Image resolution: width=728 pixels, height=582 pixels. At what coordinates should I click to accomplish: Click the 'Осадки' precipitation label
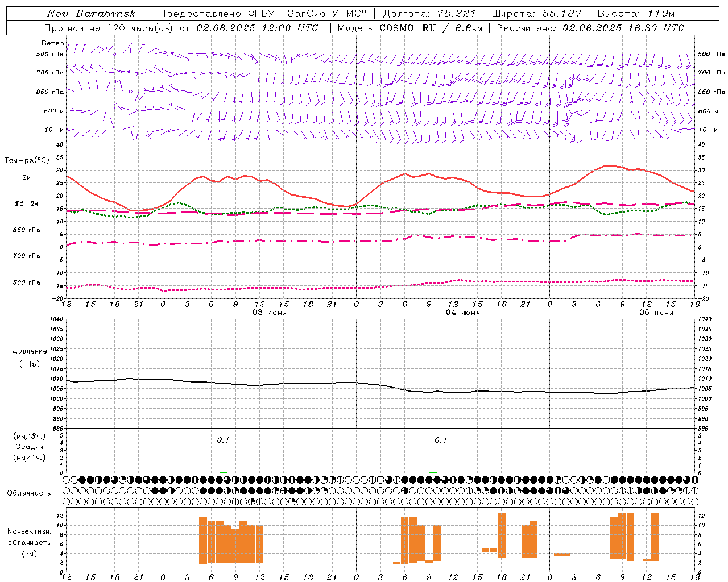click(30, 447)
